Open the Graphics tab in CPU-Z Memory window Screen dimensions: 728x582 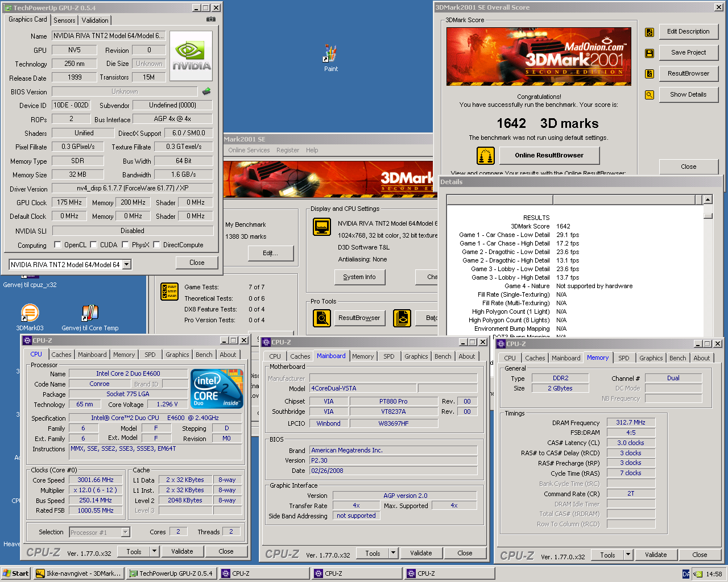(651, 358)
